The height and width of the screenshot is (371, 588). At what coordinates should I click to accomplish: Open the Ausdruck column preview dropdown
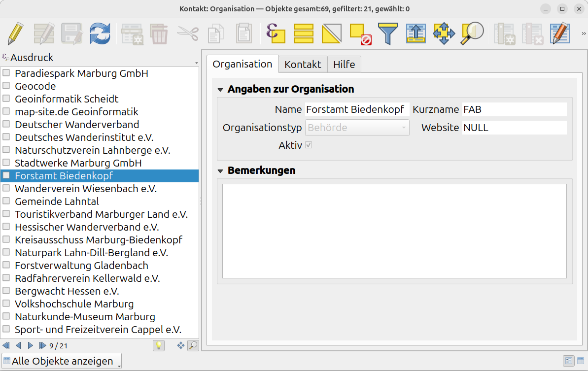click(197, 63)
